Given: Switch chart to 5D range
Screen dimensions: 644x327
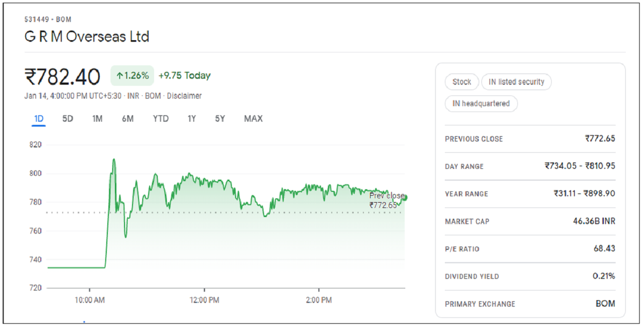Looking at the screenshot, I should [68, 118].
